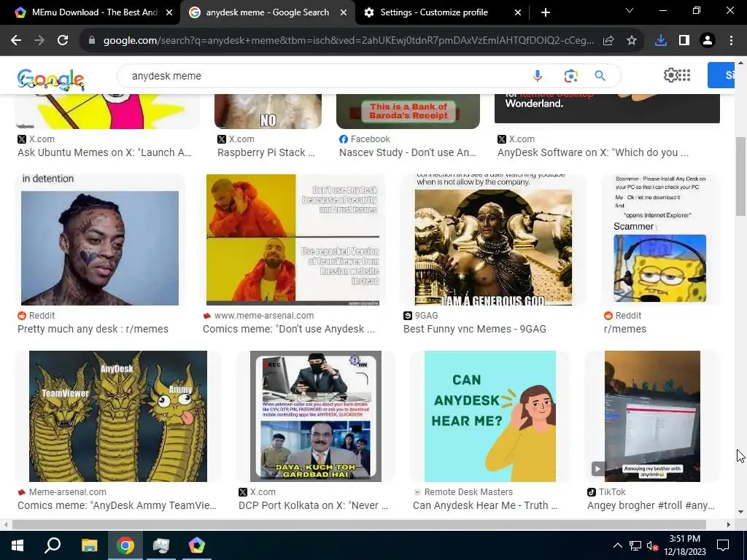Click the horizontal scrollbar right arrow

tap(729, 524)
